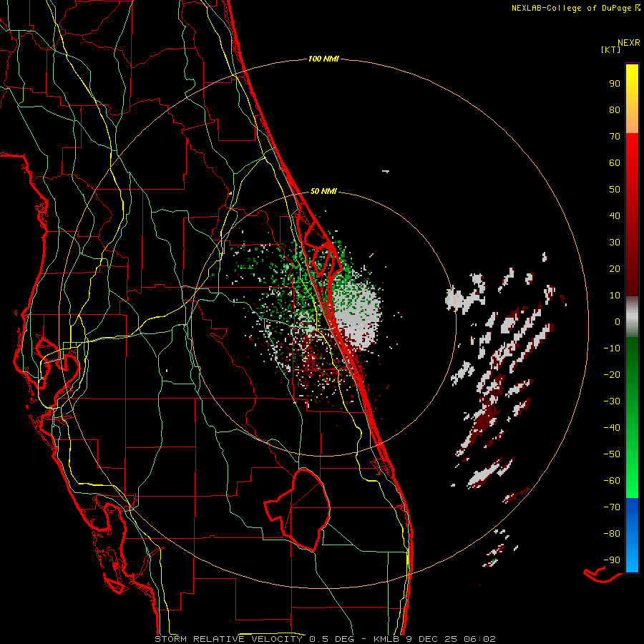Click the -60 value on velocity scale
The height and width of the screenshot is (644, 644).
[x=612, y=481]
